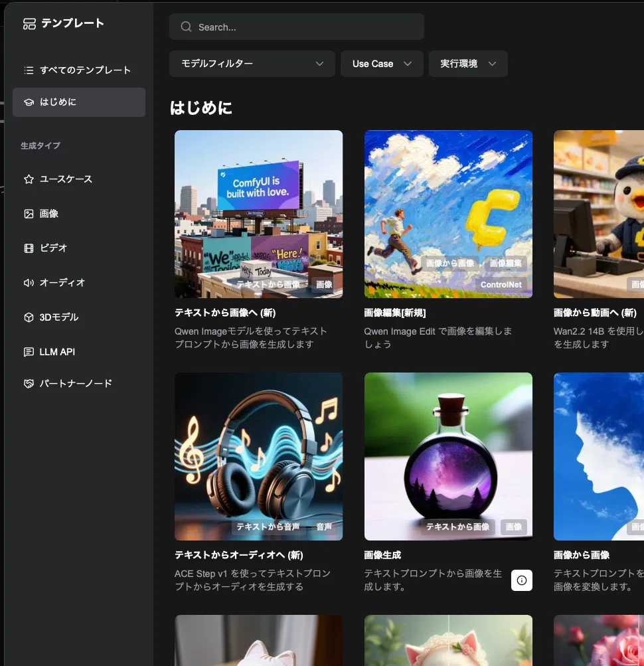
Task: Click the ACE Step v1 description
Action: (252, 580)
